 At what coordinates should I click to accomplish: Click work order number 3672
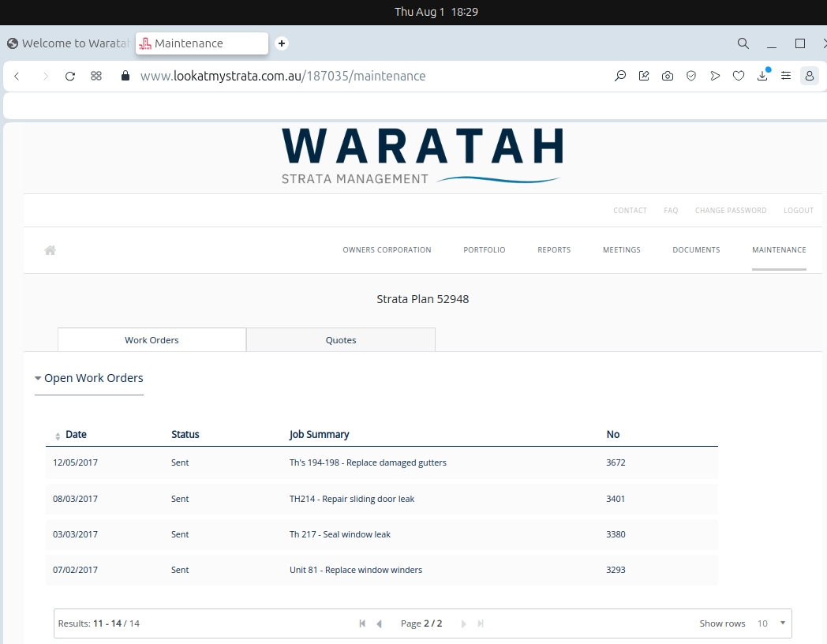[x=616, y=462]
